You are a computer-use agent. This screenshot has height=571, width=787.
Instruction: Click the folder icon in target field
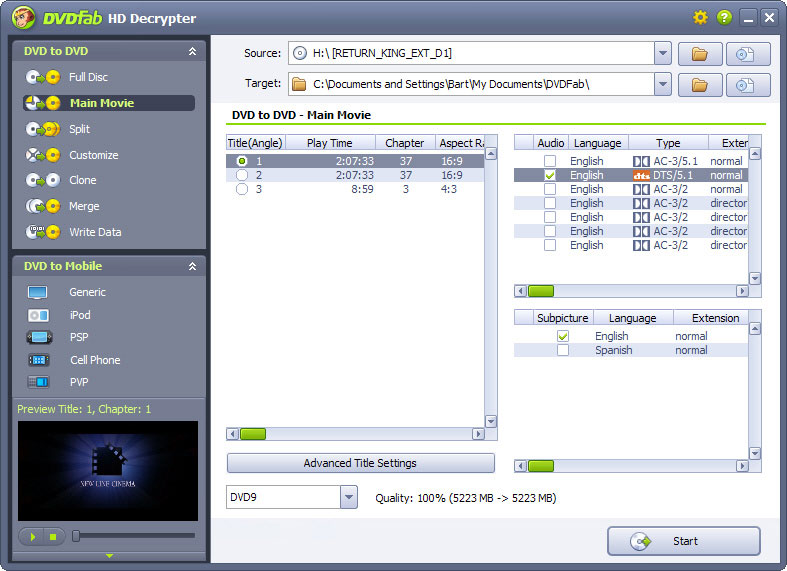(x=299, y=84)
